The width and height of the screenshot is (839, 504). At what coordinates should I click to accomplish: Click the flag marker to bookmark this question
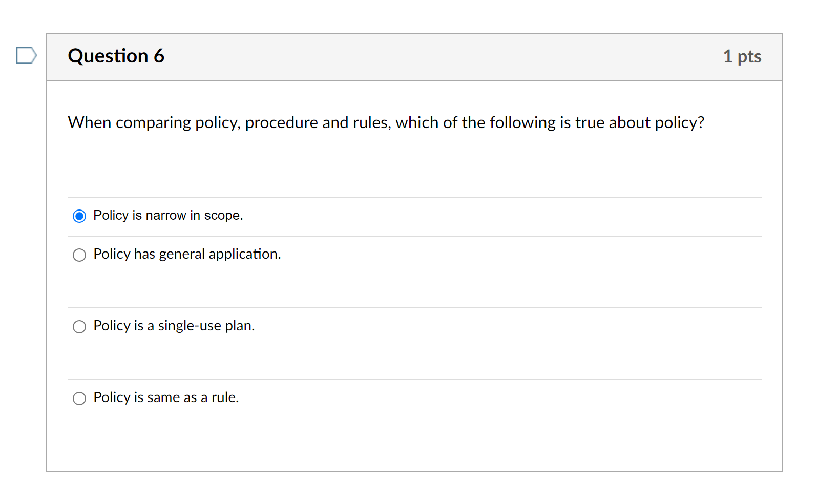click(x=27, y=55)
